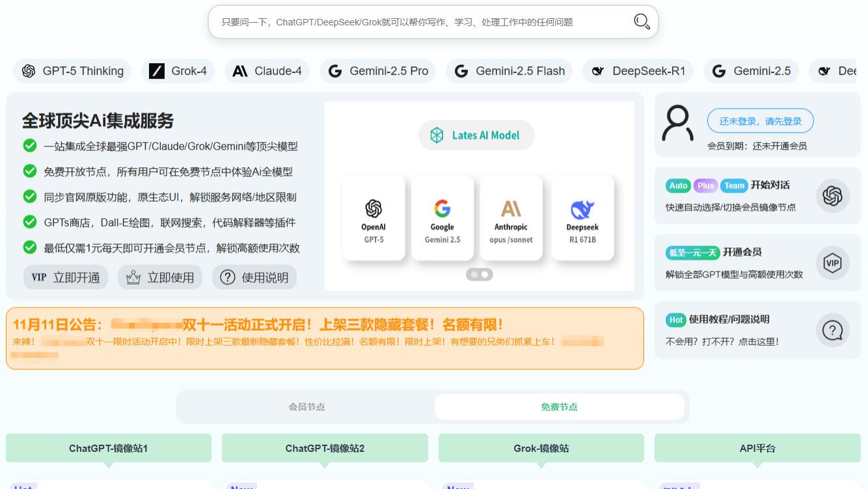Click the ChatGPT icon beside 开始对话

(833, 195)
